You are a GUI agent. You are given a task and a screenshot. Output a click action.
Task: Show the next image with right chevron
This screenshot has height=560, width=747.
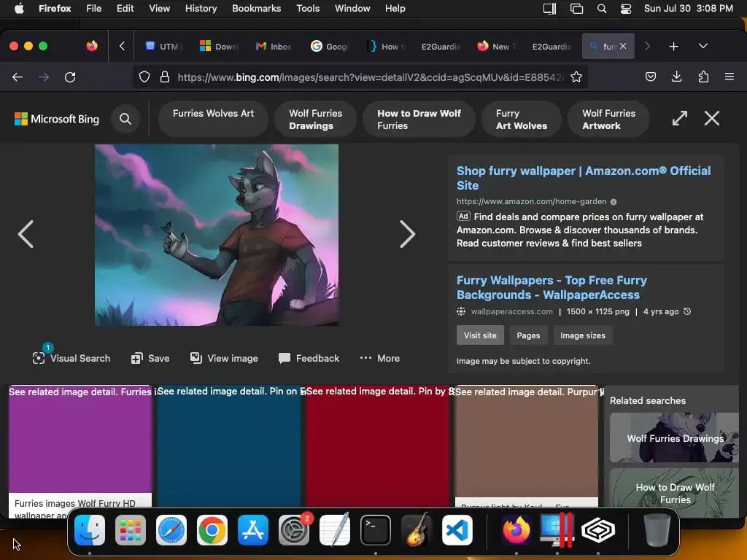click(x=407, y=234)
